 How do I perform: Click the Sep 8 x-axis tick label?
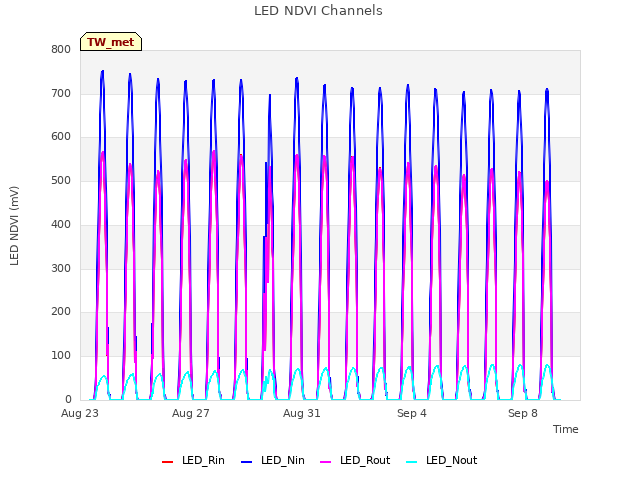click(x=523, y=413)
